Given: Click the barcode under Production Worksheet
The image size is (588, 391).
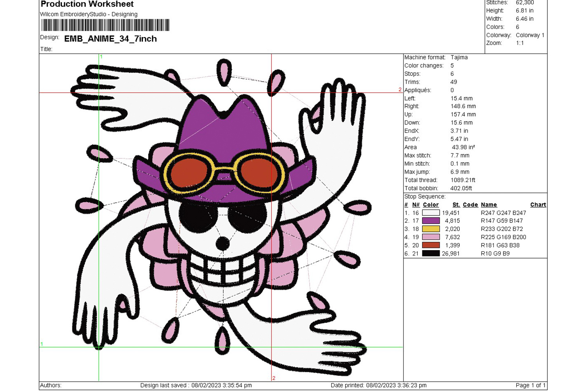Looking at the screenshot, I should [x=105, y=25].
